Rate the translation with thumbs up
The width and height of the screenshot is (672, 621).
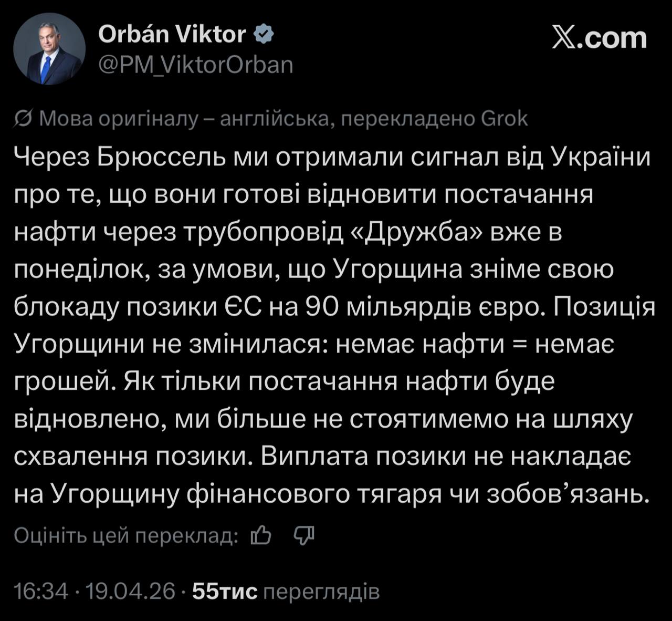(x=261, y=535)
